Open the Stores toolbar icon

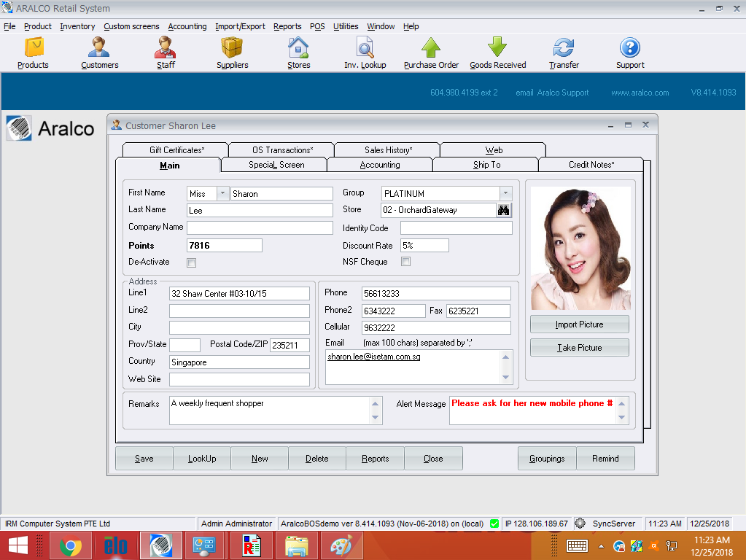(x=298, y=52)
